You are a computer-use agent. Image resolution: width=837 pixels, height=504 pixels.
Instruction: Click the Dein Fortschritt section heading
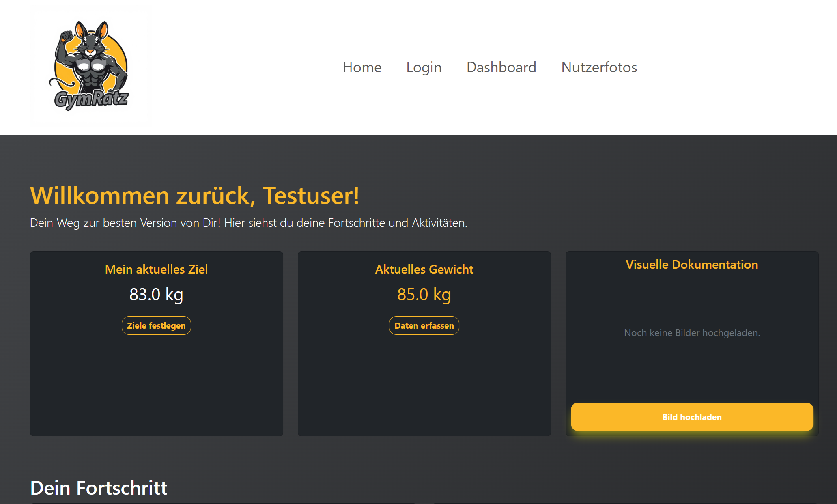coord(99,488)
